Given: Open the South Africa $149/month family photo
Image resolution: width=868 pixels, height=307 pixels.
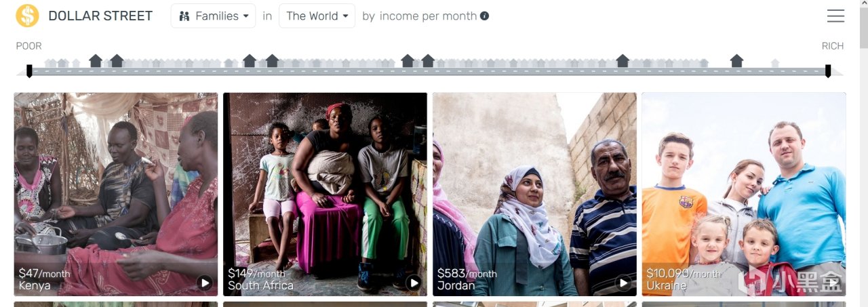Looking at the screenshot, I should click(325, 195).
